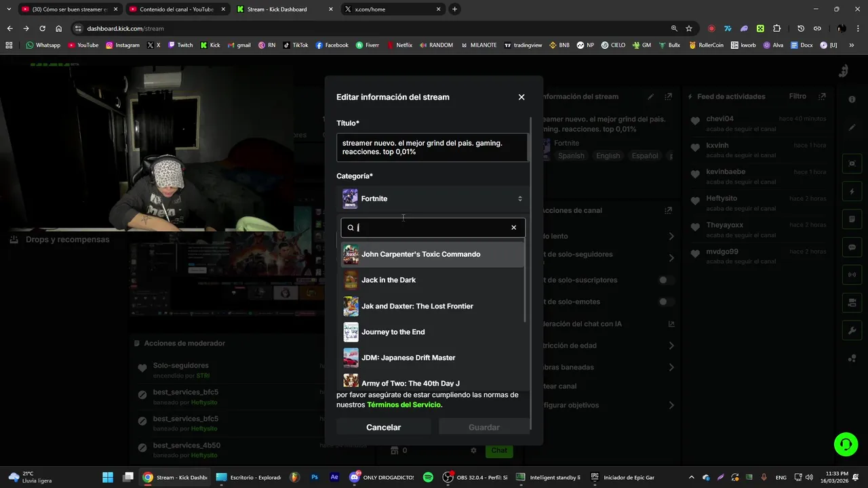The width and height of the screenshot is (868, 488).
Task: Open the Twitch bookmark in bookmarks bar
Action: click(180, 45)
